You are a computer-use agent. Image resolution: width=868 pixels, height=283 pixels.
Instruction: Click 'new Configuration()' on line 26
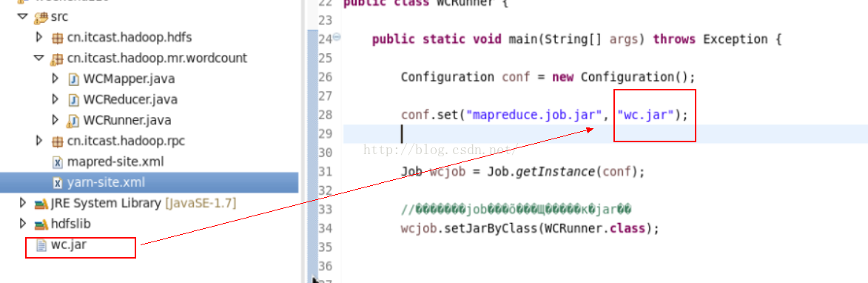619,77
